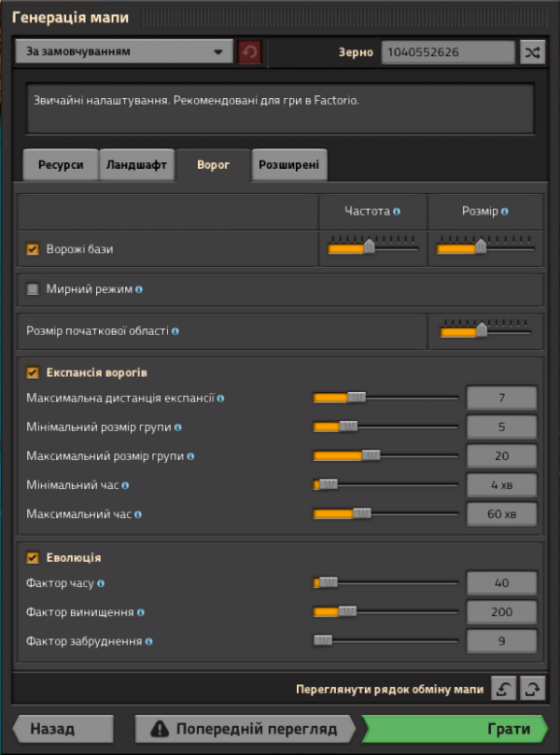Click info icon for Фактор винищення
Screen dimensions: 560x755
point(141,612)
